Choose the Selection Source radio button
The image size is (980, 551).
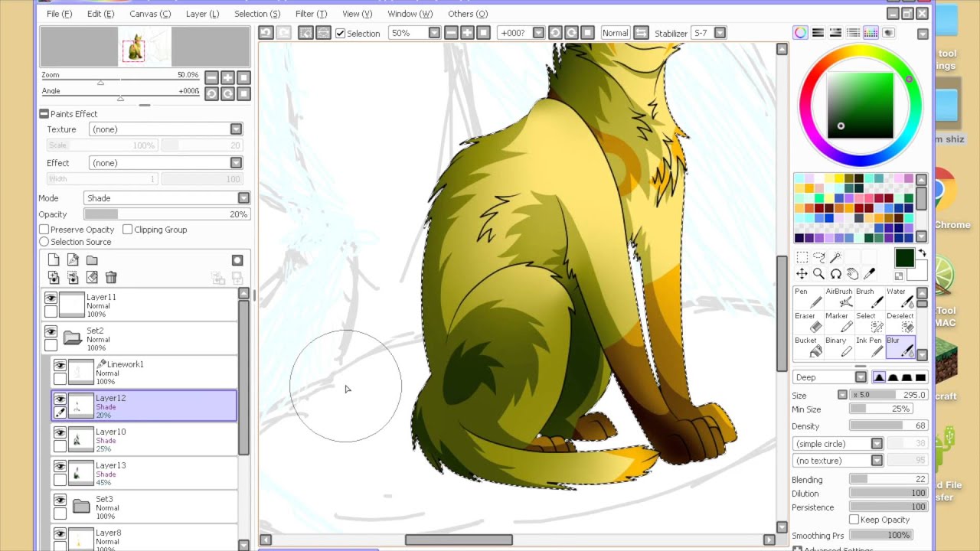point(44,242)
